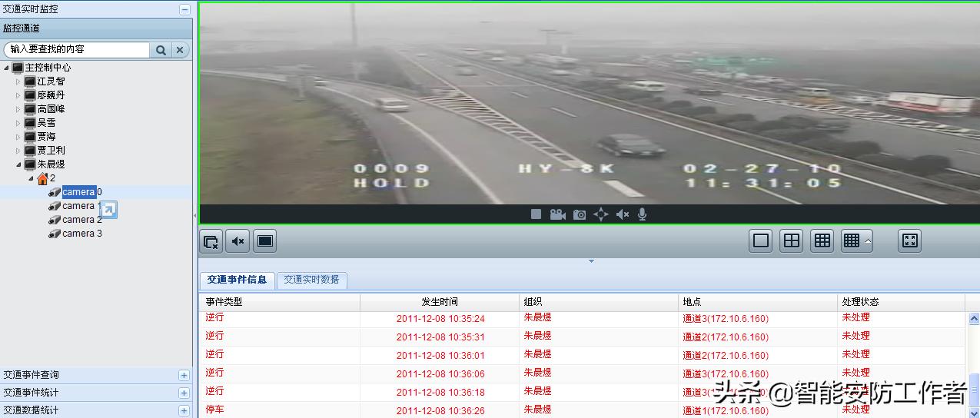Toggle mute speaker icon under the video

click(623, 214)
